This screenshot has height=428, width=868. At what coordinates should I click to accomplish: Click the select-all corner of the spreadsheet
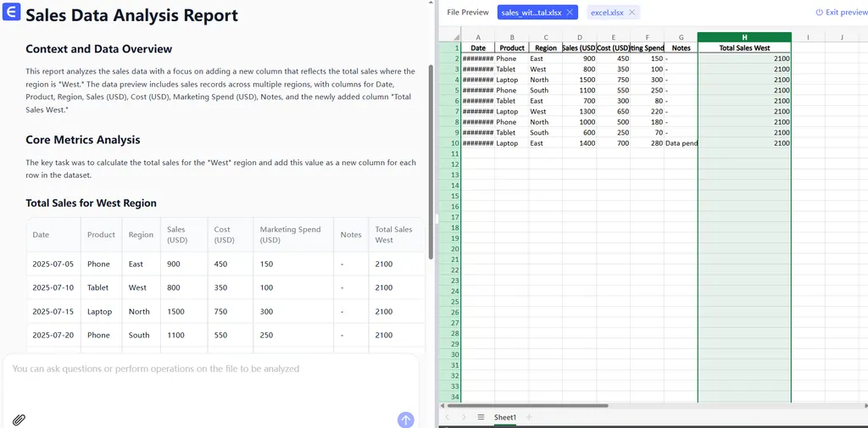(449, 37)
